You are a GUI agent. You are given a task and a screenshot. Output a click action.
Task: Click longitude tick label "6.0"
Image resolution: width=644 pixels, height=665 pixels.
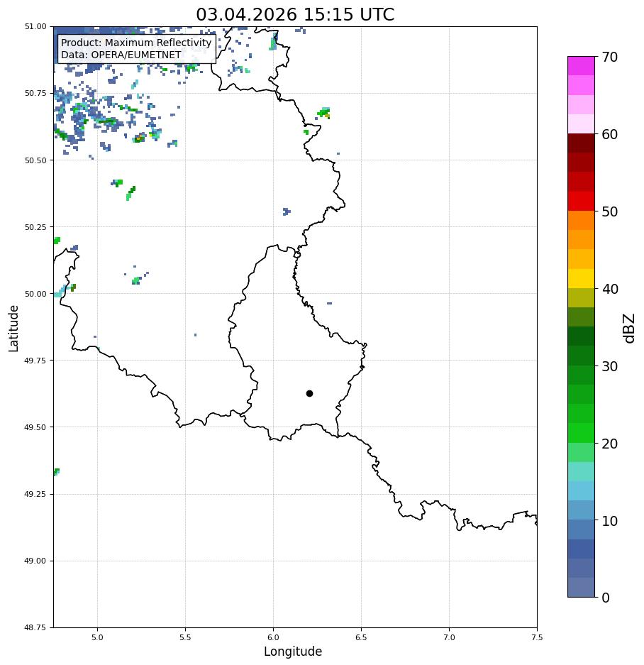coord(273,637)
